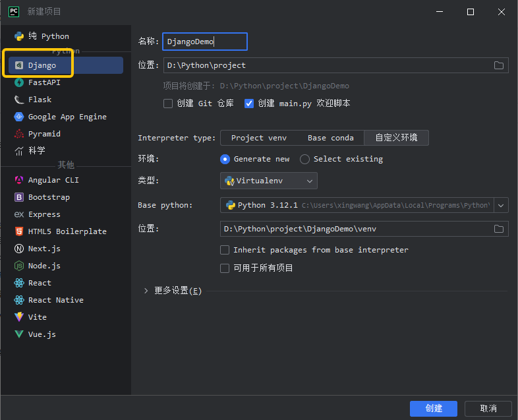Browse folder for project location
This screenshot has width=518, height=420.
pos(499,65)
